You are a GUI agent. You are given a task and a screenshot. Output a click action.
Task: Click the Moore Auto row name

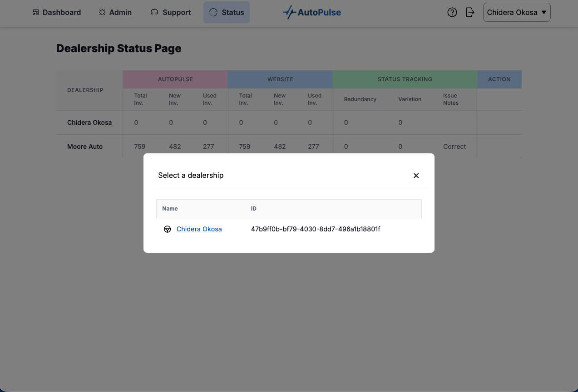click(x=85, y=147)
